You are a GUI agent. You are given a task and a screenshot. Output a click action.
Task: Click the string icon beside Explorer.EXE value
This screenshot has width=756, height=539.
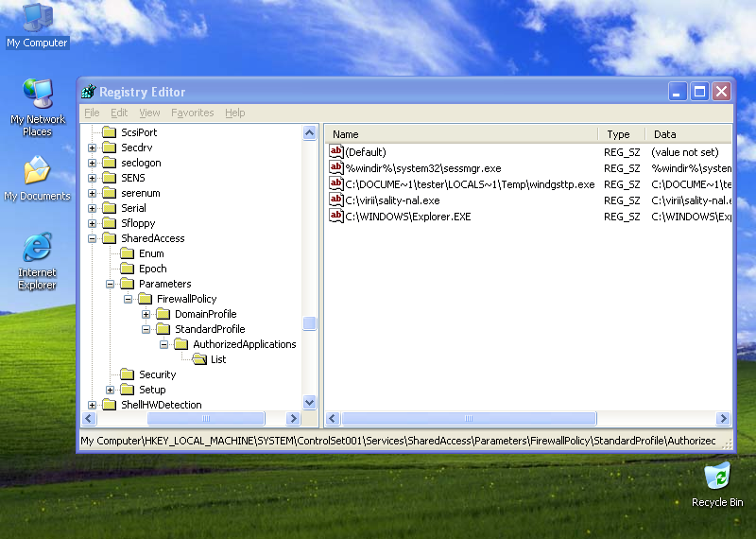336,216
